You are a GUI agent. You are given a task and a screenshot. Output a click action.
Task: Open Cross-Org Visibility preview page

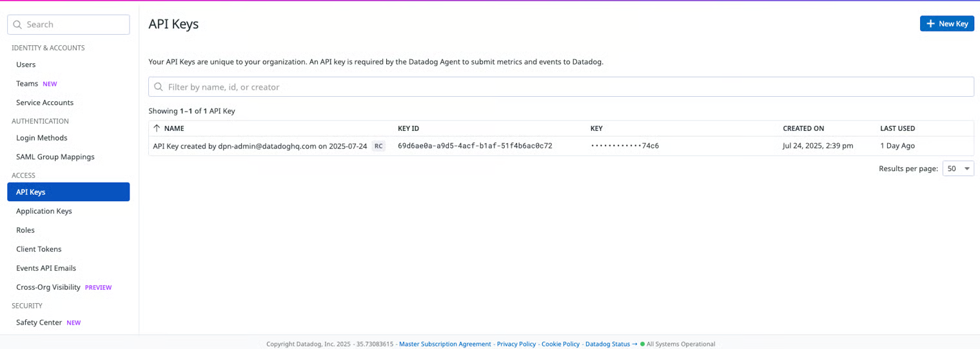coord(48,287)
